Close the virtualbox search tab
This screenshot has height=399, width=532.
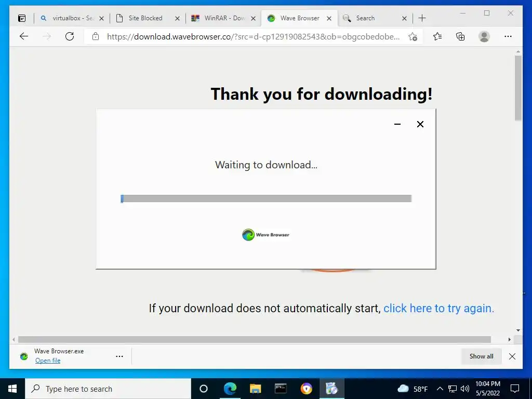(101, 19)
